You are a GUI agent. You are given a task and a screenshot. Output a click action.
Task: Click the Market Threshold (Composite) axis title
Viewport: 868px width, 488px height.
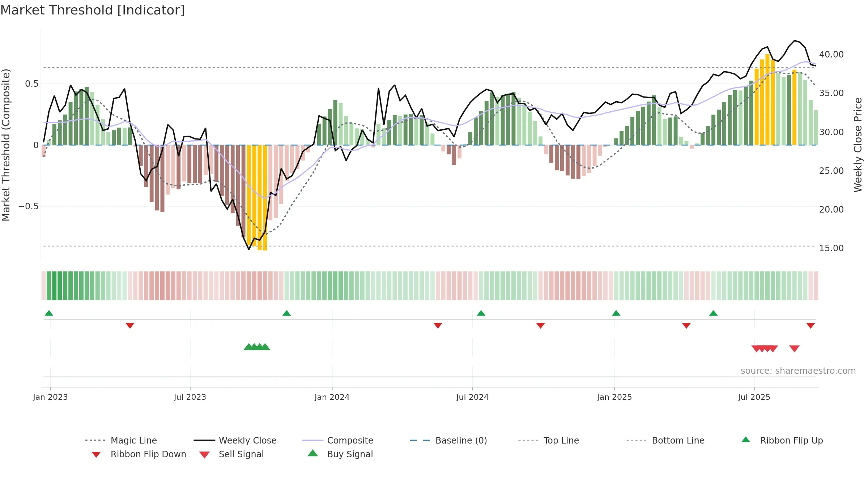pyautogui.click(x=6, y=145)
